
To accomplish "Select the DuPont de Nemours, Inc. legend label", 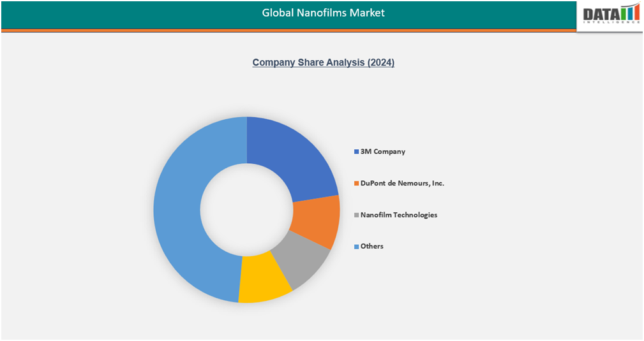I will click(403, 183).
